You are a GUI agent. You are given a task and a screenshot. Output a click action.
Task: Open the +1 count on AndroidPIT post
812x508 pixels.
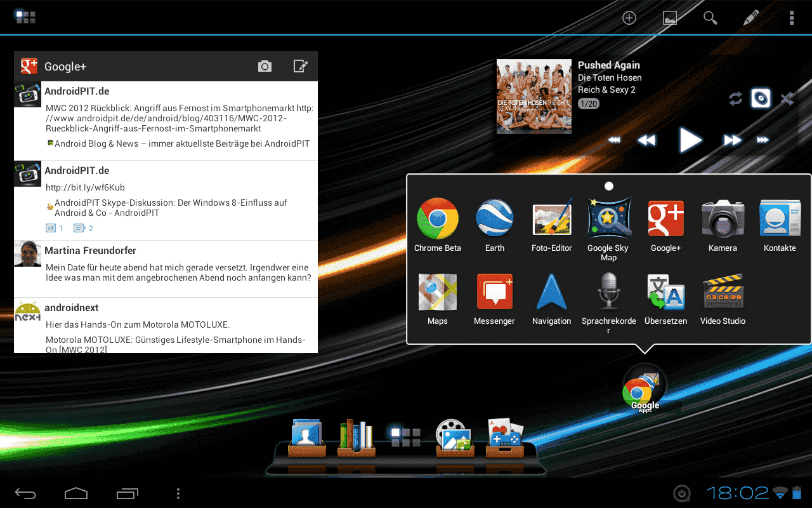[55, 229]
